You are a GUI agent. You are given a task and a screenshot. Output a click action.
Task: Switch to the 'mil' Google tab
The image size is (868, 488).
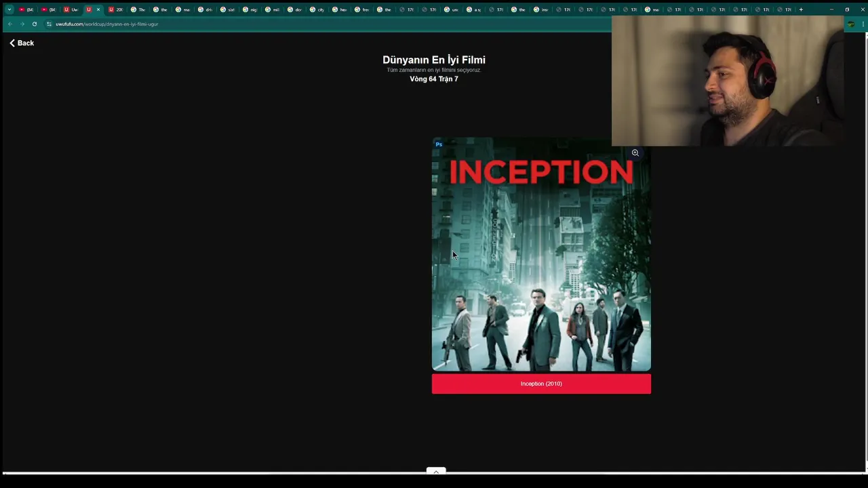coord(272,9)
